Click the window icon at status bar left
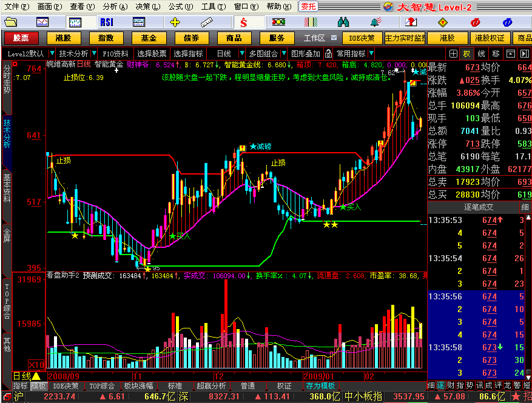The height and width of the screenshot is (403, 532). pos(7,396)
